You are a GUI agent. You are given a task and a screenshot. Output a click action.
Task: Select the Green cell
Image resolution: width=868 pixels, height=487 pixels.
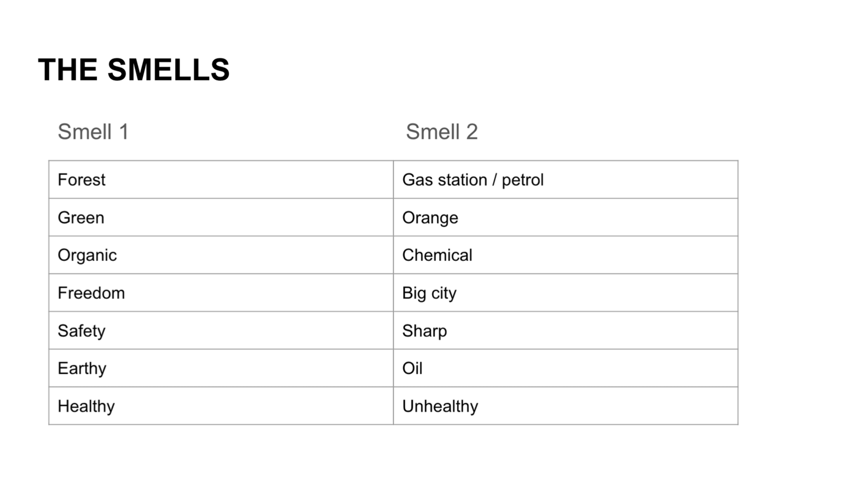tap(221, 217)
